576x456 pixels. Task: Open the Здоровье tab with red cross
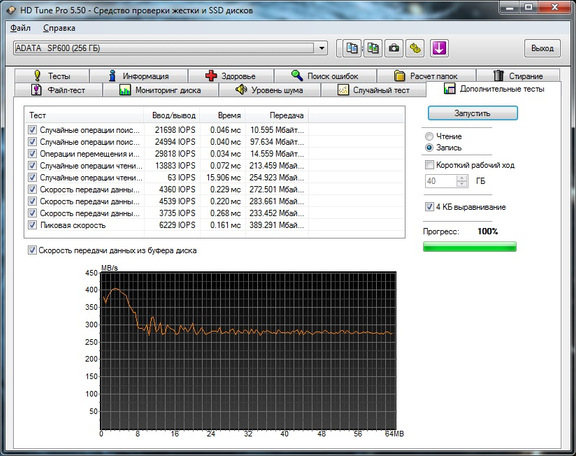231,76
